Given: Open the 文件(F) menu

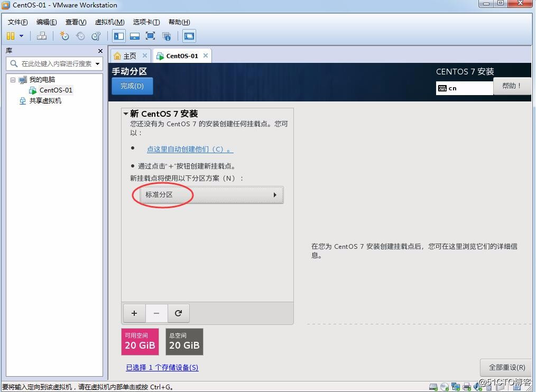Looking at the screenshot, I should [18, 22].
